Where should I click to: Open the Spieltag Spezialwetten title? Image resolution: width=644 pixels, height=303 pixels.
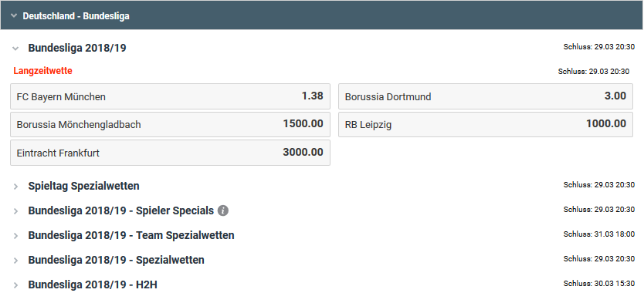84,186
